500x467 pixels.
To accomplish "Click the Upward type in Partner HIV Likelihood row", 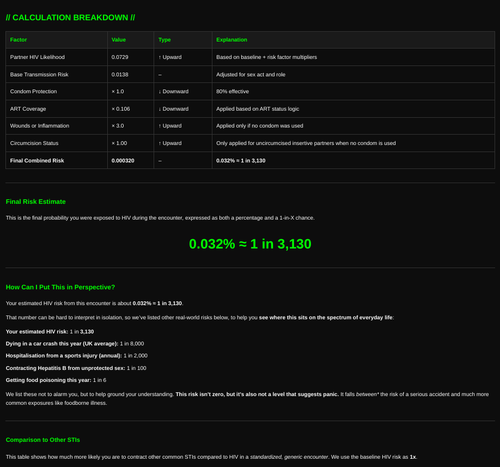I will click(170, 57).
